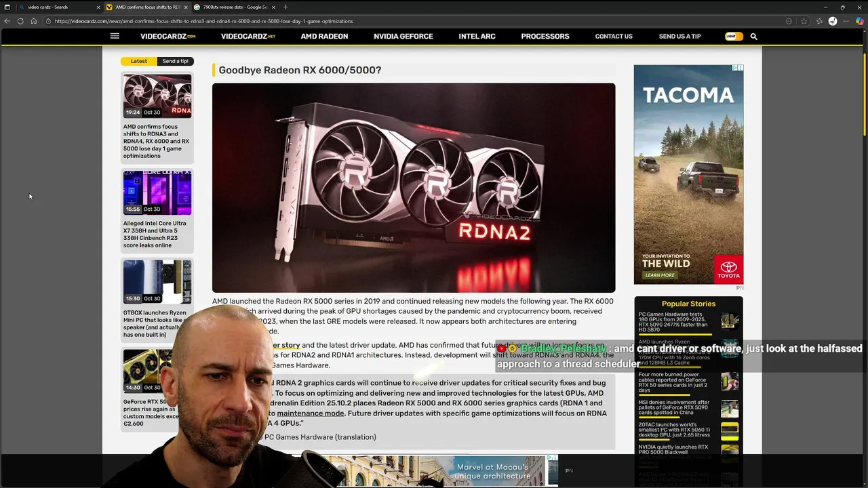Open the favorites list icon
Screen dimensions: 868x488
coord(818,21)
